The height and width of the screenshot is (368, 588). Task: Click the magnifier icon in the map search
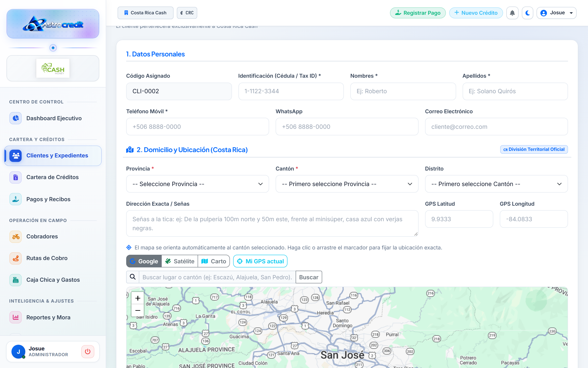133,277
